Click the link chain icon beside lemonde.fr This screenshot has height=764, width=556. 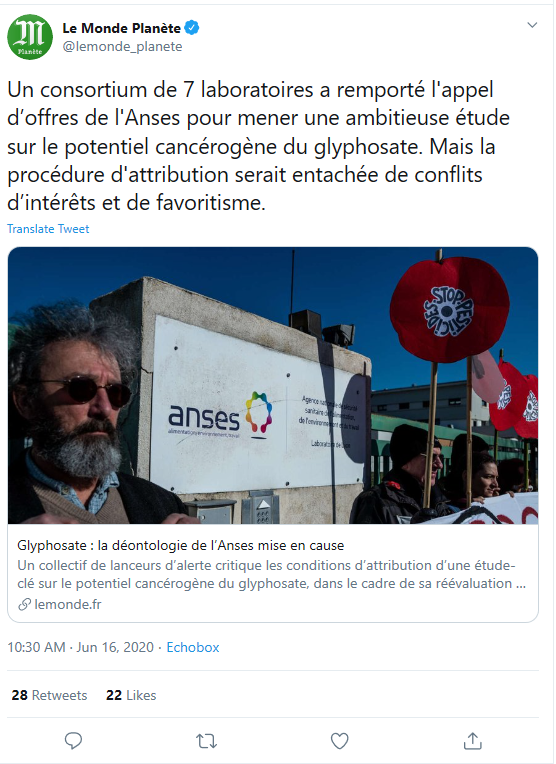click(24, 605)
